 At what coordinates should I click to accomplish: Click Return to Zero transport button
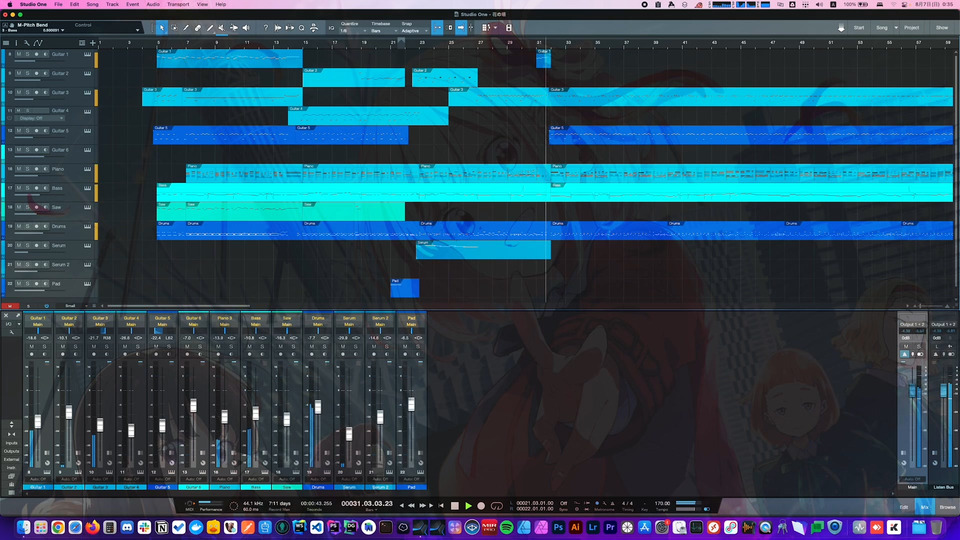coord(441,506)
